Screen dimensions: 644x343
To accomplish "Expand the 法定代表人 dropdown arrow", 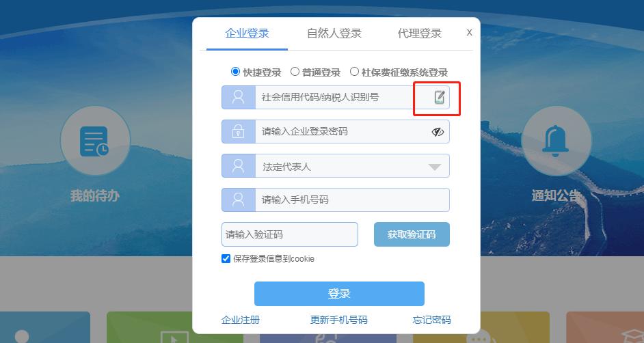I will 435,167.
